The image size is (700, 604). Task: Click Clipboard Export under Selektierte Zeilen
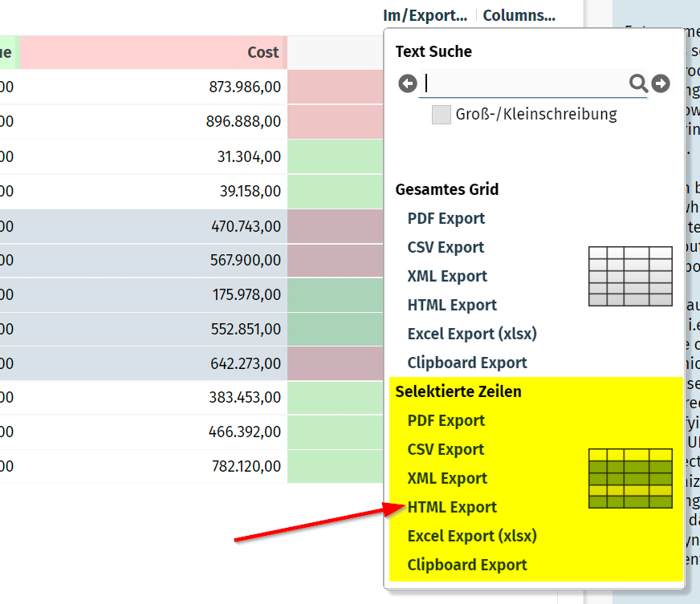coord(467,565)
